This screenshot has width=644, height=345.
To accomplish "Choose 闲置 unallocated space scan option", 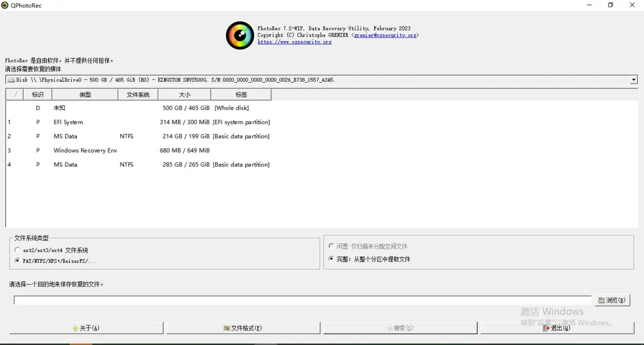I will click(x=331, y=246).
